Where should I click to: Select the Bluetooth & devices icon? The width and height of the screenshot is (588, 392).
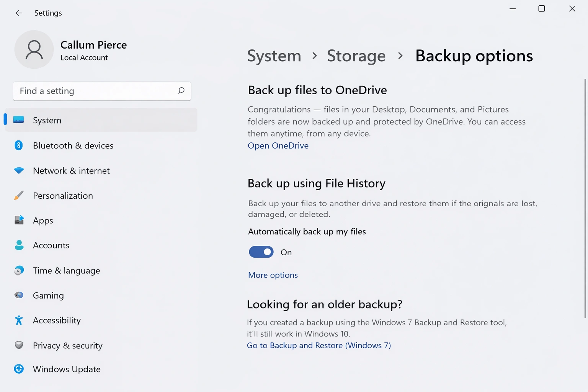click(x=19, y=145)
